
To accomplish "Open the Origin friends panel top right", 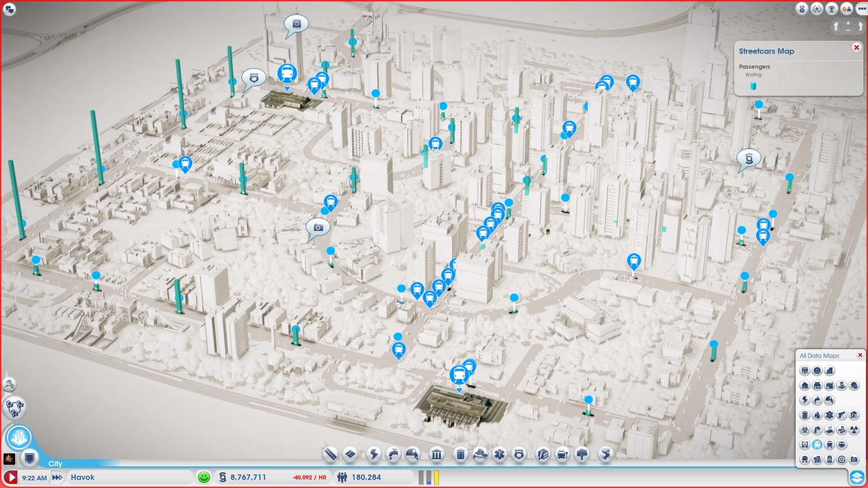I will pos(847,9).
